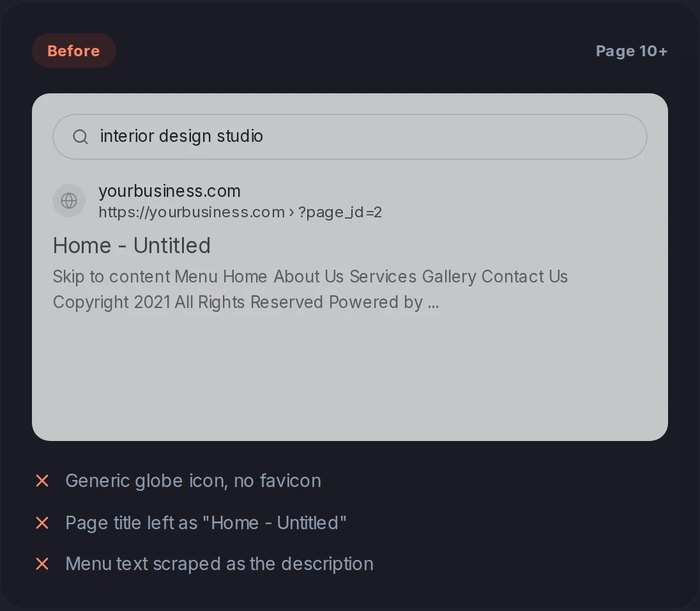The width and height of the screenshot is (700, 611).
Task: Click the Page 10+ label
Action: pyautogui.click(x=632, y=51)
